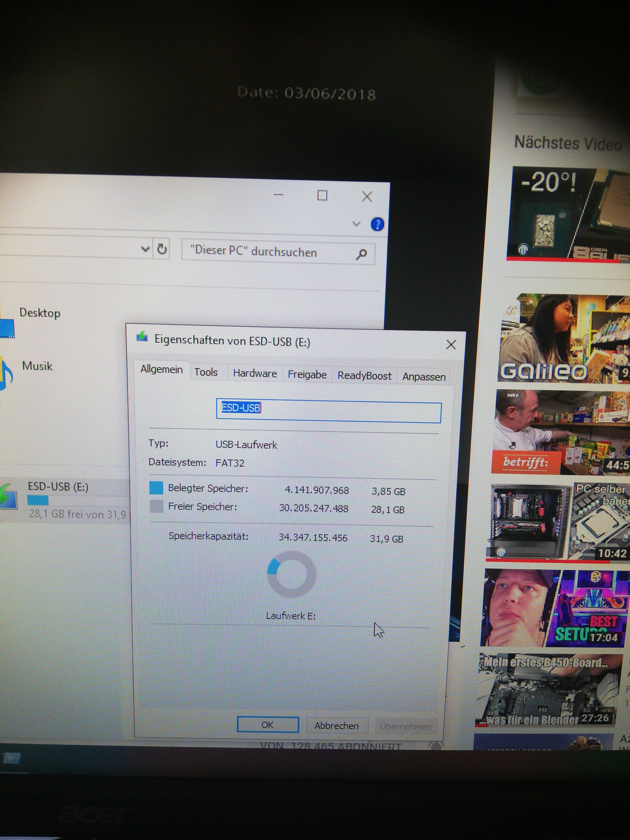The height and width of the screenshot is (840, 630).
Task: Click the drive icon in properties title bar
Action: click(142, 337)
